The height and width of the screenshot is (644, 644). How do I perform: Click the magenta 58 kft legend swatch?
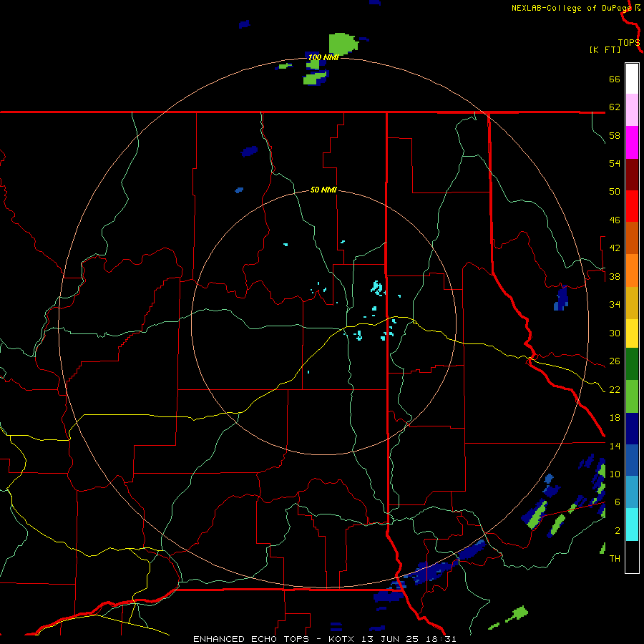(x=632, y=142)
